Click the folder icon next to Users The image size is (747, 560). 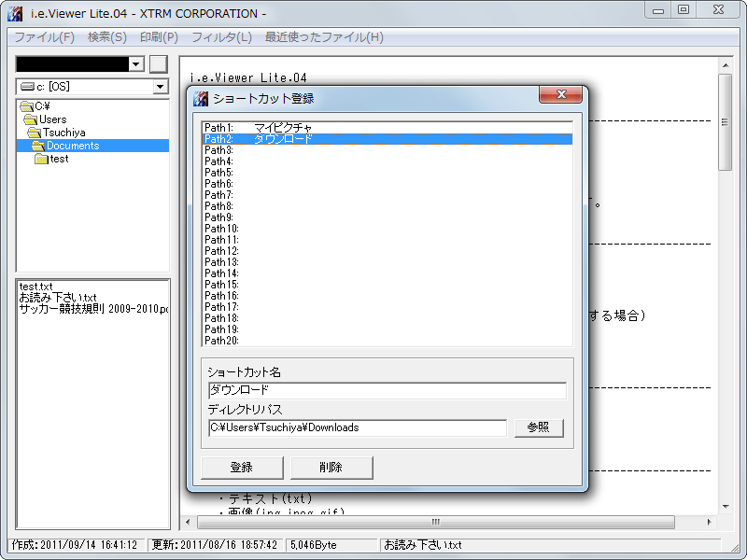tap(31, 119)
